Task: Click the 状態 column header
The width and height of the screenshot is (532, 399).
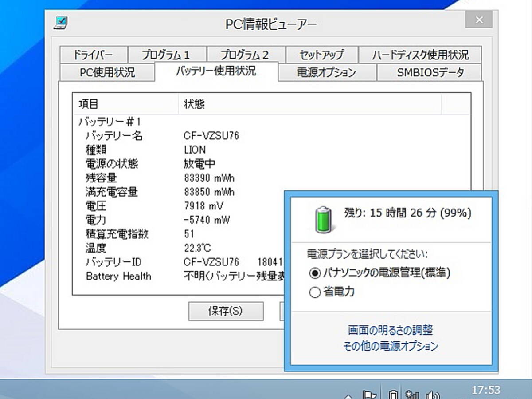Action: [x=309, y=104]
